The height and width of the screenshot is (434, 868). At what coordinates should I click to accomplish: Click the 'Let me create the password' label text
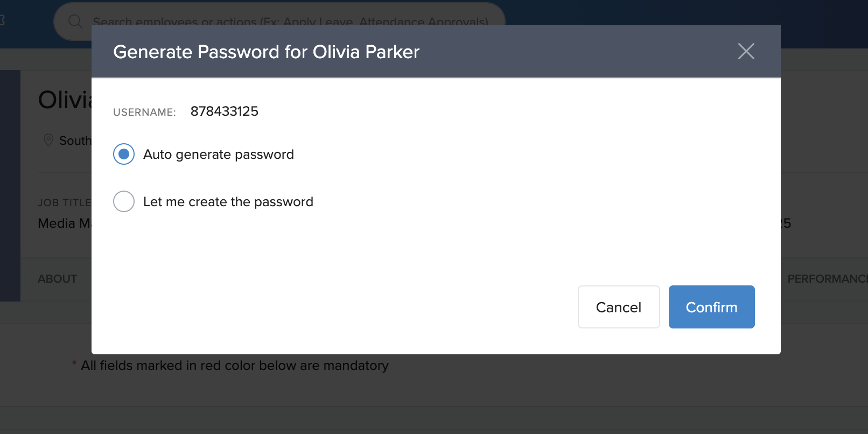pos(228,202)
